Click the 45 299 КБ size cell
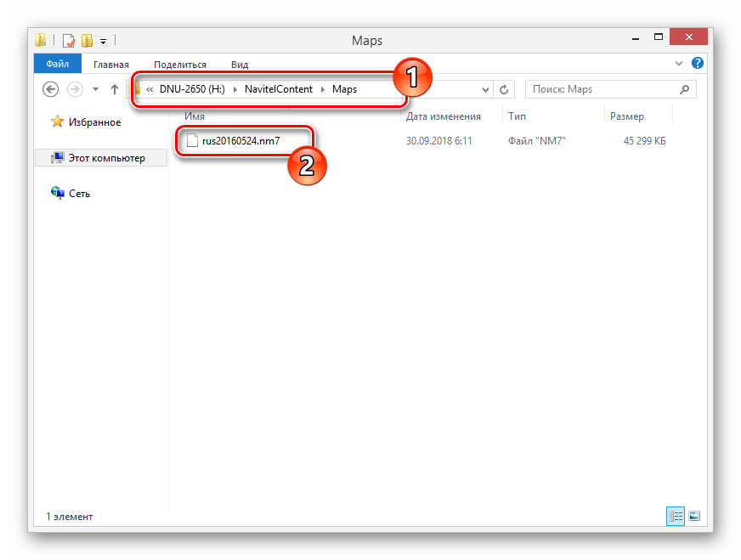 [645, 141]
